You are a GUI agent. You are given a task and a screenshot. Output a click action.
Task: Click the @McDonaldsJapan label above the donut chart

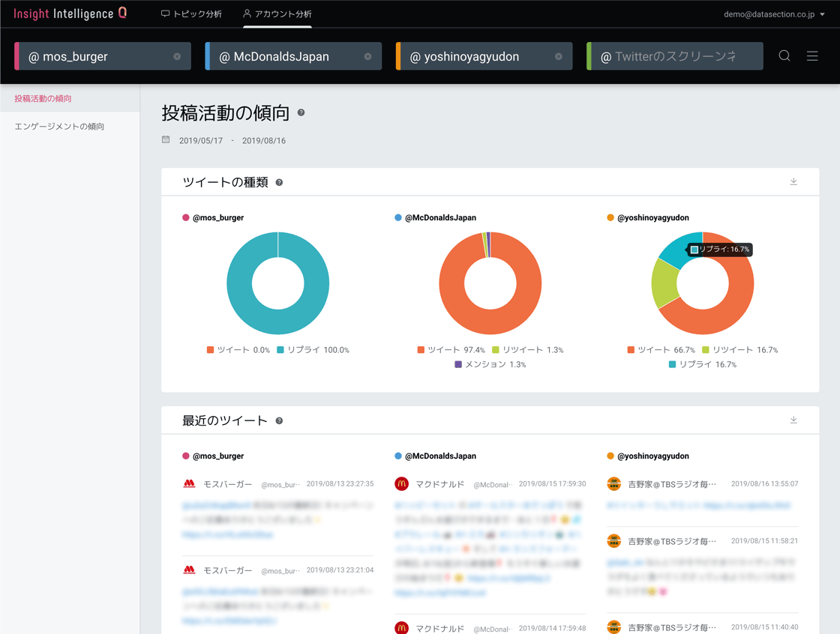tap(440, 217)
